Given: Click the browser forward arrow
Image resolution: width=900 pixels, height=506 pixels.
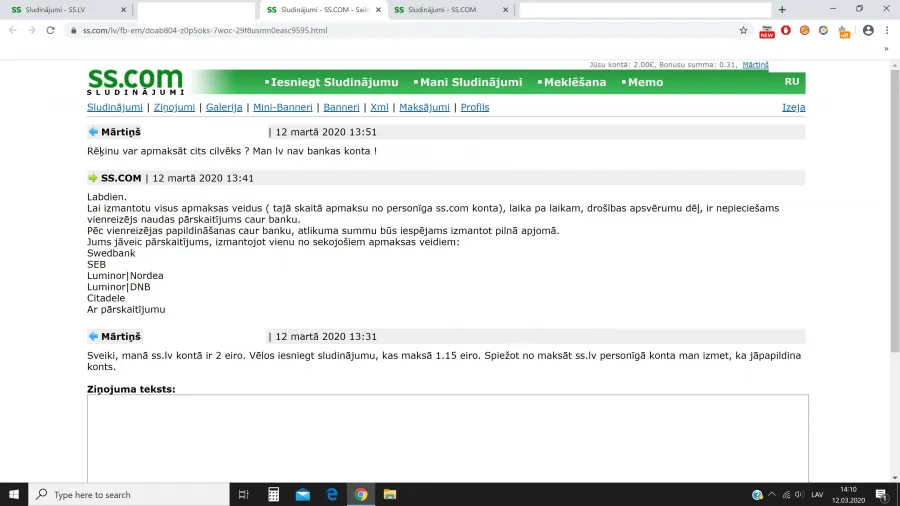Looking at the screenshot, I should 32,30.
